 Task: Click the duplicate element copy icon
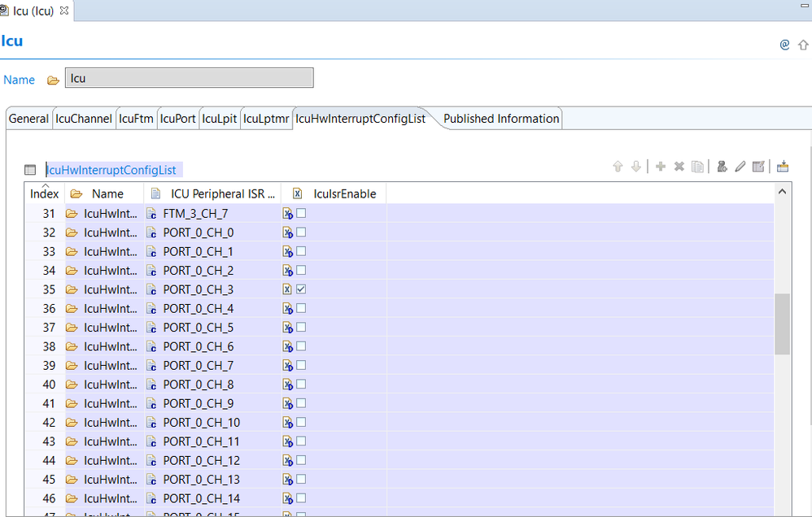(697, 167)
